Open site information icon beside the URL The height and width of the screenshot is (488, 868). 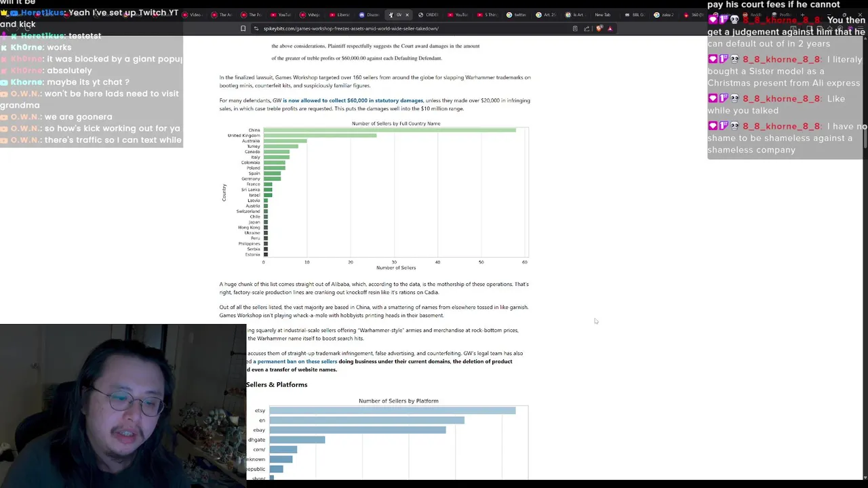[x=256, y=28]
